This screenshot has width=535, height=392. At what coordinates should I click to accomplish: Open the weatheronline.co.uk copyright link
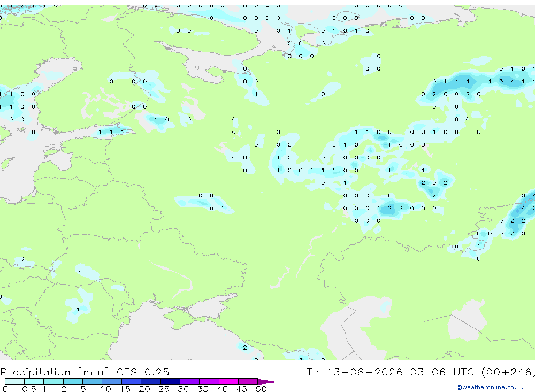tap(490, 387)
